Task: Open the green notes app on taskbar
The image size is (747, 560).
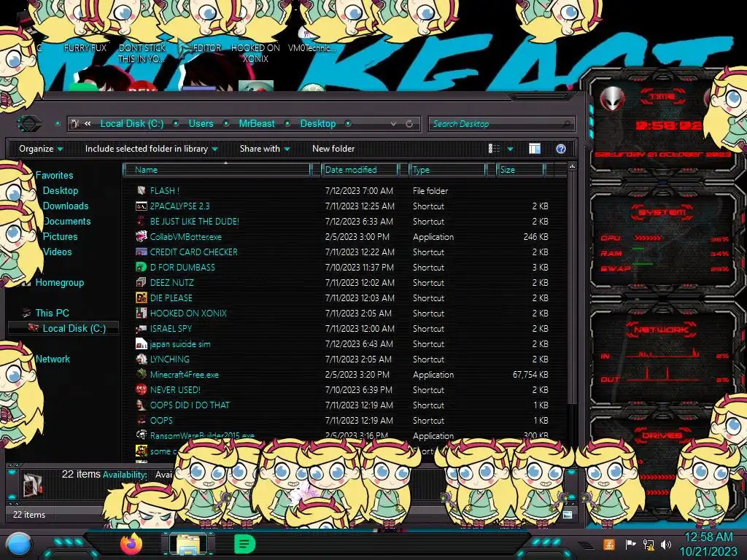Action: pyautogui.click(x=244, y=544)
